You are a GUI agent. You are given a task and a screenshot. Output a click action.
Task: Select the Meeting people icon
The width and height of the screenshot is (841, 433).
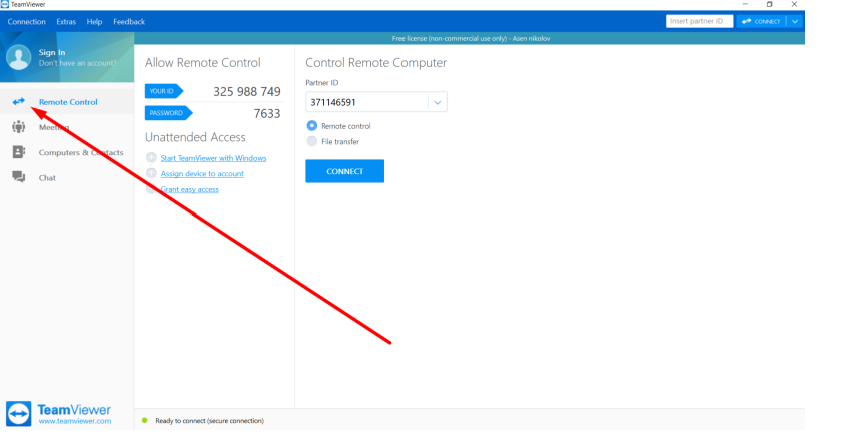[19, 127]
